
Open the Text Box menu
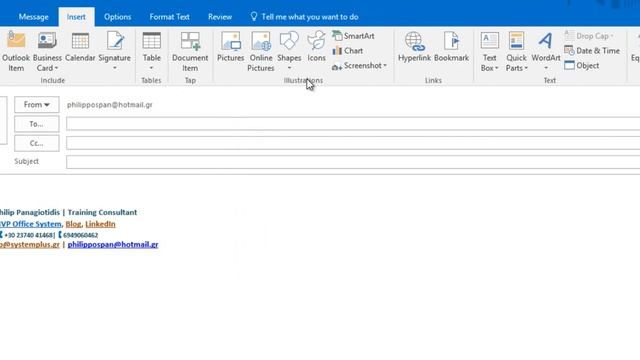(x=489, y=51)
